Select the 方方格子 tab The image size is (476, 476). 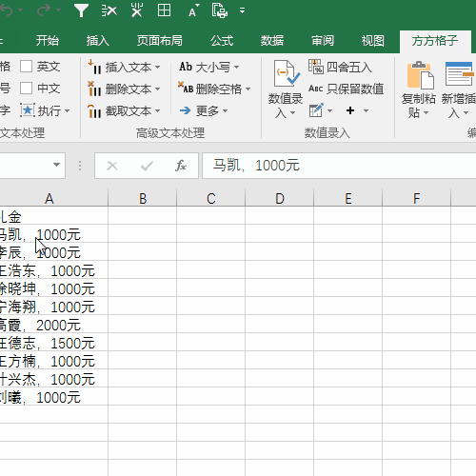(x=435, y=41)
